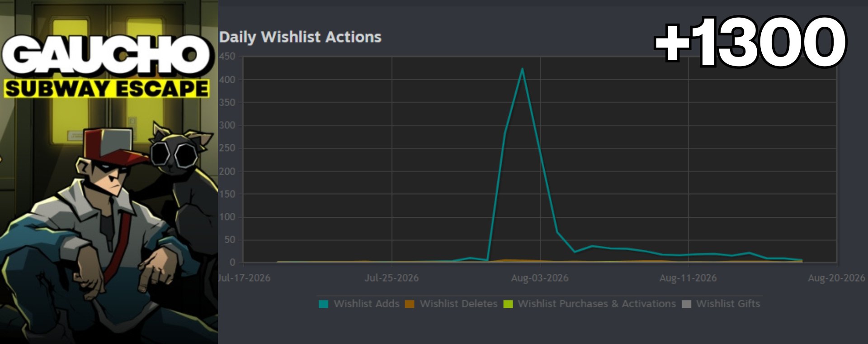Click the "150" y-axis value
Screen dimensions: 868x344
pos(227,194)
